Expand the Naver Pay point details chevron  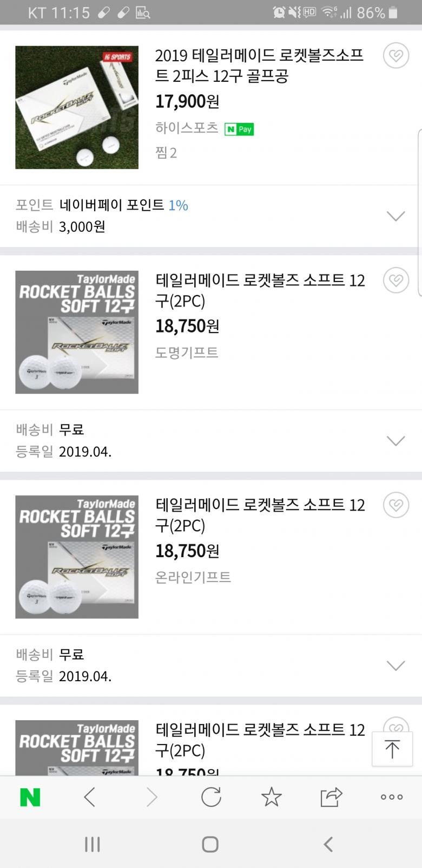tap(396, 216)
